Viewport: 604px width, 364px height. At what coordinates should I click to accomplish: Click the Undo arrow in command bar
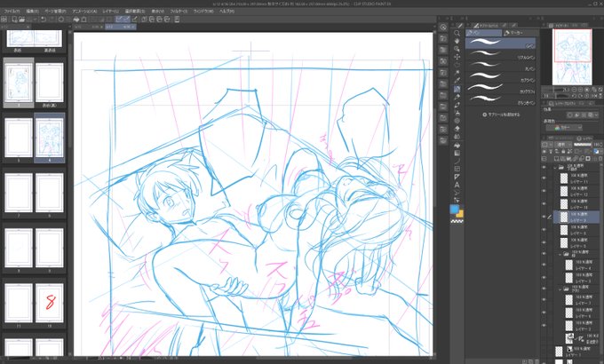44,20
